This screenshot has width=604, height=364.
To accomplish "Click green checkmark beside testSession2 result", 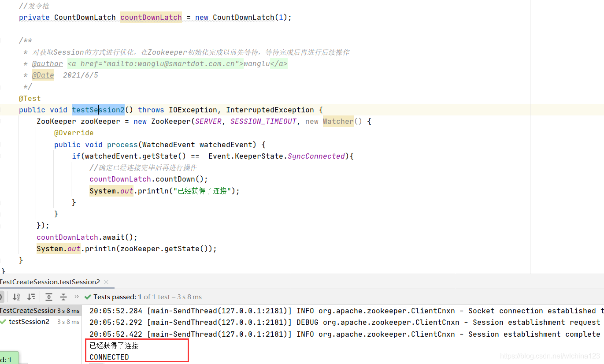I will [4, 322].
